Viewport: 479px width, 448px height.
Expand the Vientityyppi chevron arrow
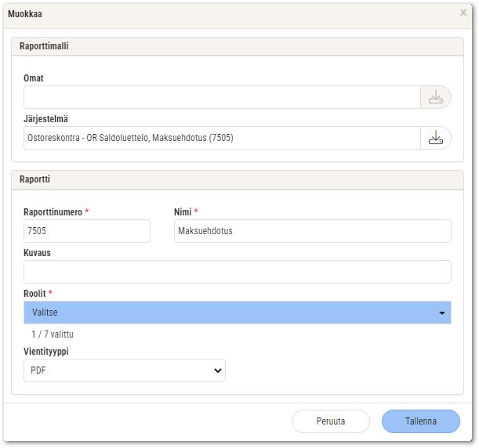(217, 370)
